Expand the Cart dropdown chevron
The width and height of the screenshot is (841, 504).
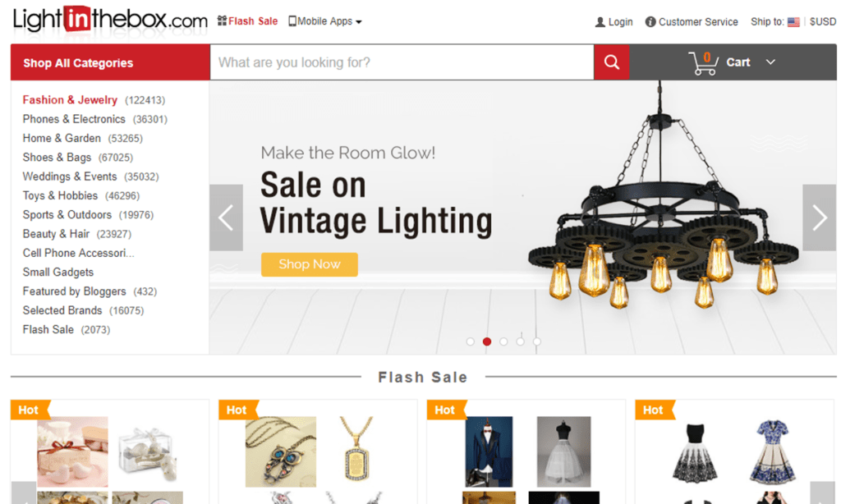click(x=770, y=62)
